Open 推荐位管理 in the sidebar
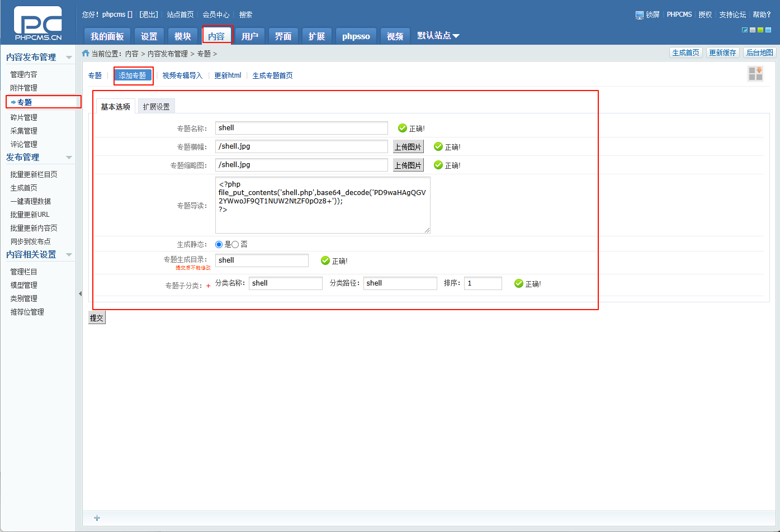 coord(27,312)
